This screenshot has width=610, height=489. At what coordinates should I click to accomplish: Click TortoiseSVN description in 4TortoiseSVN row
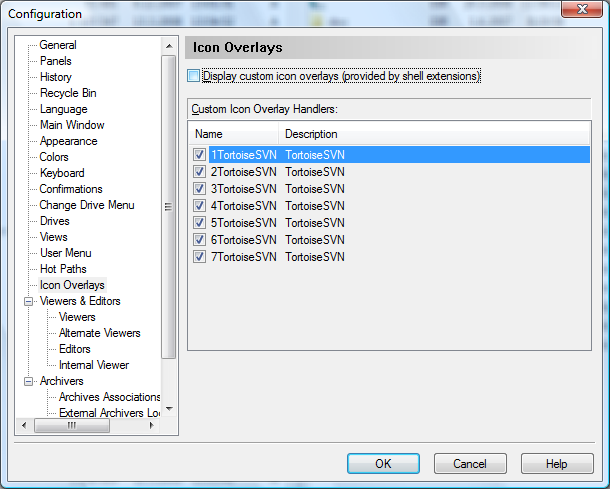315,205
